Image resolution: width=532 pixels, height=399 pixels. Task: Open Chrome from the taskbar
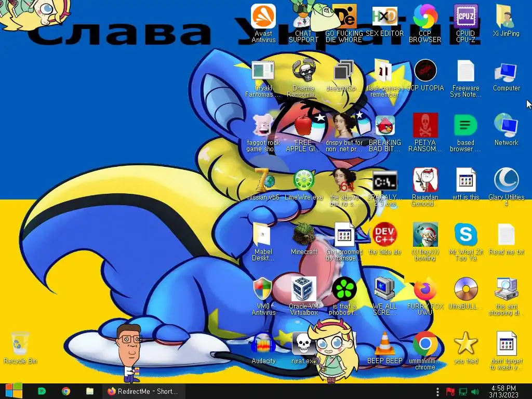(66, 391)
